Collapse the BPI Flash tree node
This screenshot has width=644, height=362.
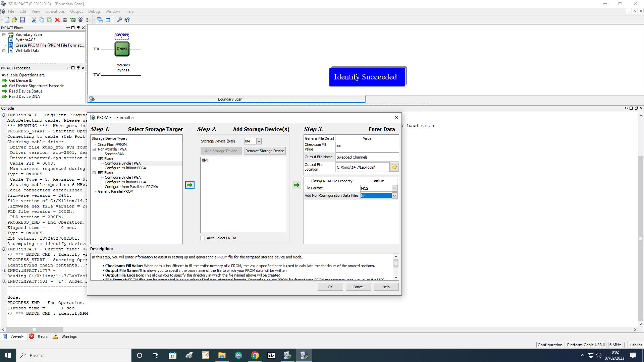94,173
